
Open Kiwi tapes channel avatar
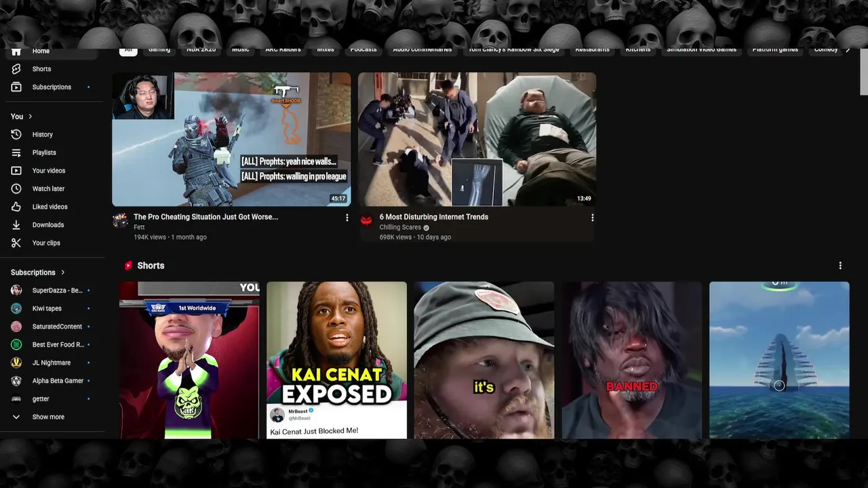tap(16, 308)
